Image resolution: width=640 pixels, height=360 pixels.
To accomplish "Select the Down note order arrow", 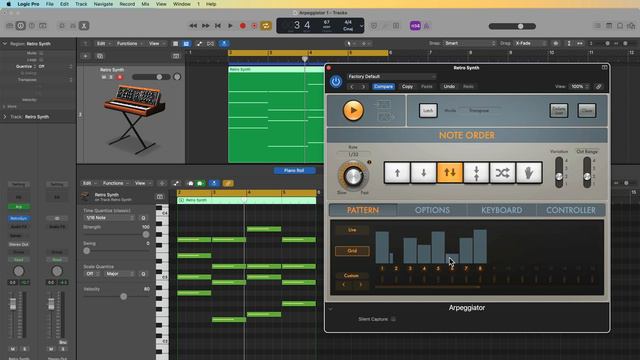I will (x=423, y=173).
